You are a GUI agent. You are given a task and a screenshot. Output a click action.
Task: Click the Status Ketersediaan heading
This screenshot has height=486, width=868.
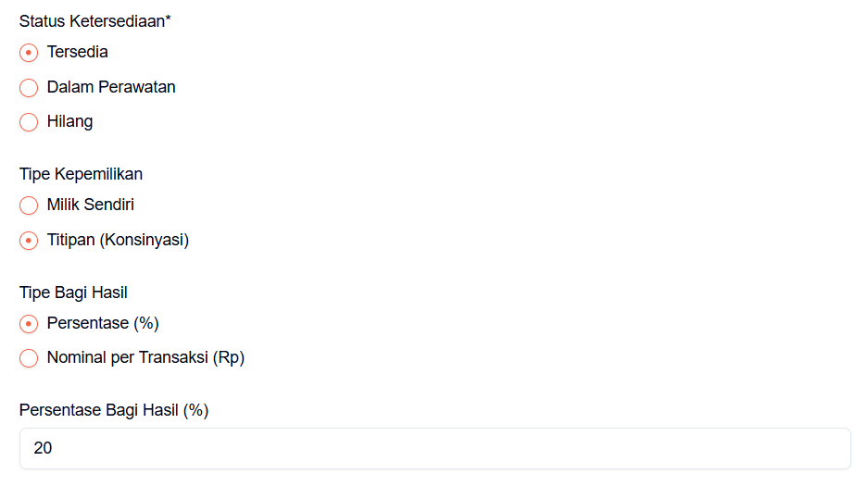(x=94, y=20)
